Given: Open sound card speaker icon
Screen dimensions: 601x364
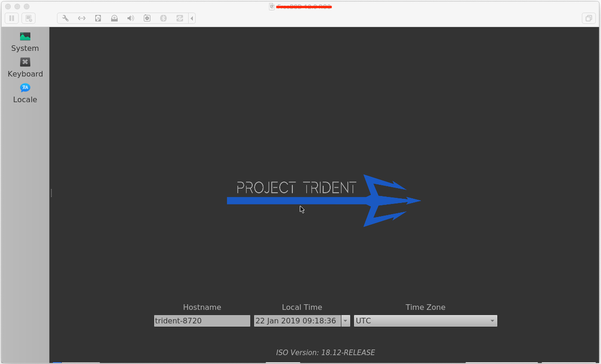Looking at the screenshot, I should pyautogui.click(x=131, y=19).
